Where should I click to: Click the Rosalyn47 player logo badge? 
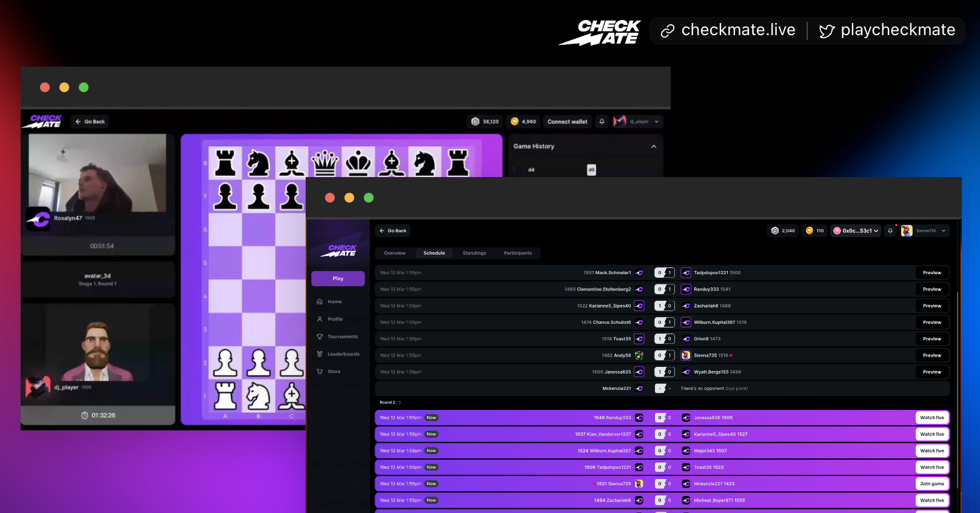[39, 219]
